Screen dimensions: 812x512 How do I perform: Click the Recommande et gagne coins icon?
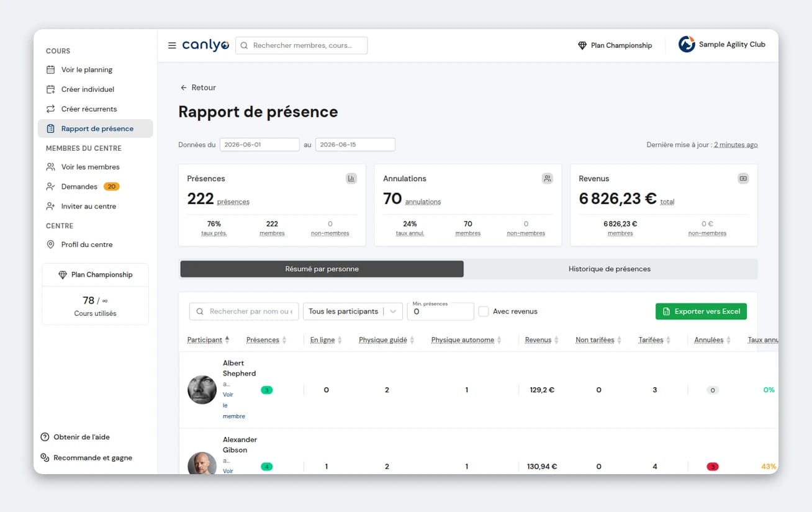[x=45, y=457]
